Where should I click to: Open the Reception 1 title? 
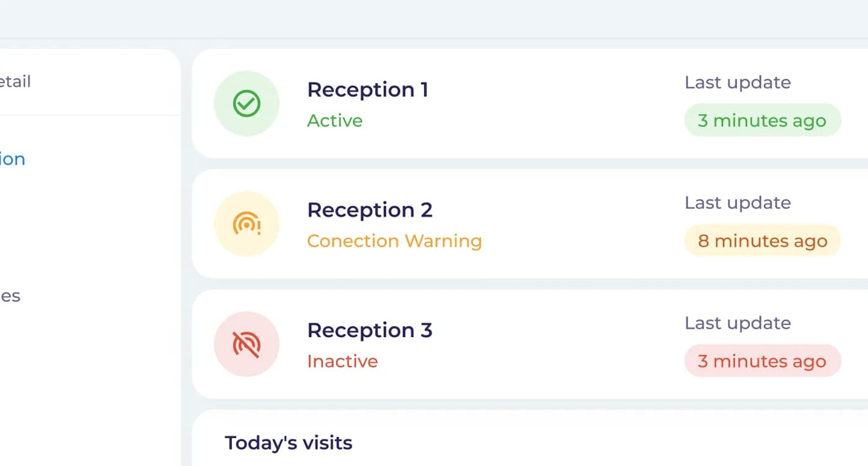[368, 90]
